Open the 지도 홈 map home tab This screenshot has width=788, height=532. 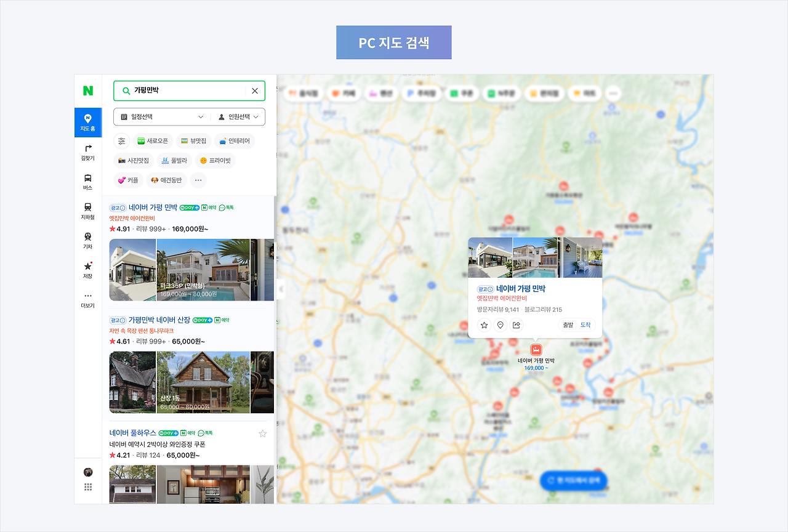tap(88, 123)
